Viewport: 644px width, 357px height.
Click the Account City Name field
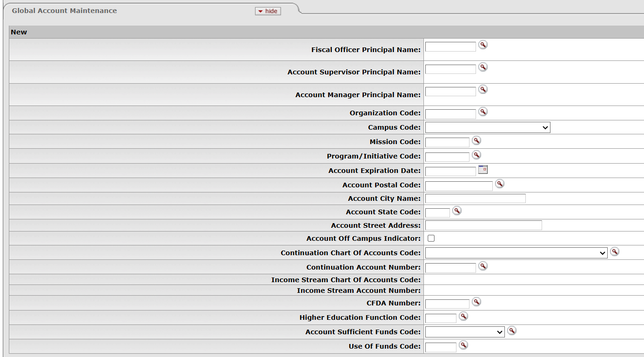[476, 198]
